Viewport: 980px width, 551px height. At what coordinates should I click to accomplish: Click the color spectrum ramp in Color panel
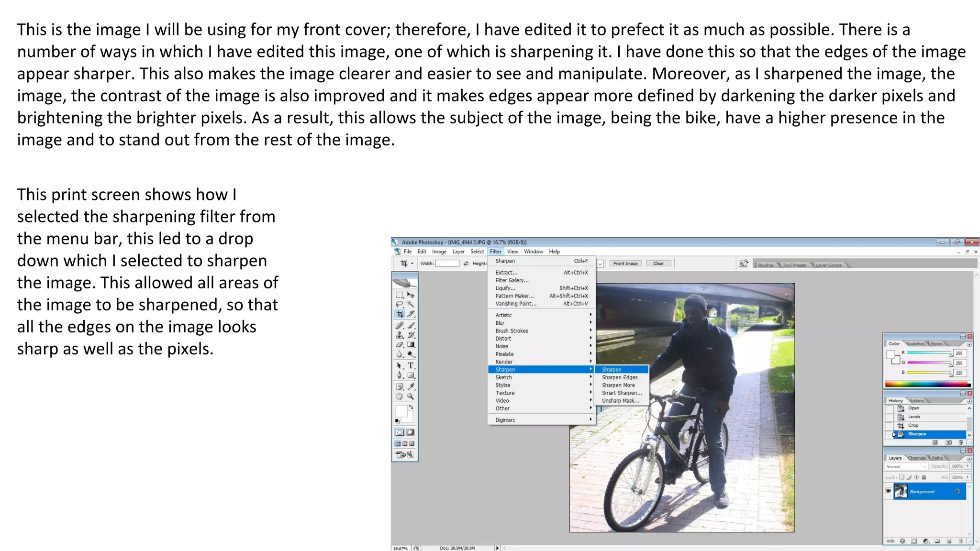click(x=926, y=384)
